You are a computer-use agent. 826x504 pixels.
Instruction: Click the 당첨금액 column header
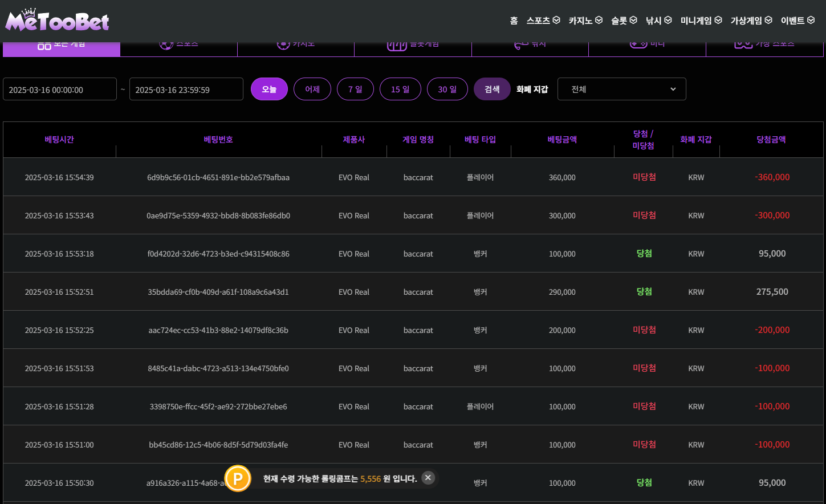pyautogui.click(x=771, y=140)
